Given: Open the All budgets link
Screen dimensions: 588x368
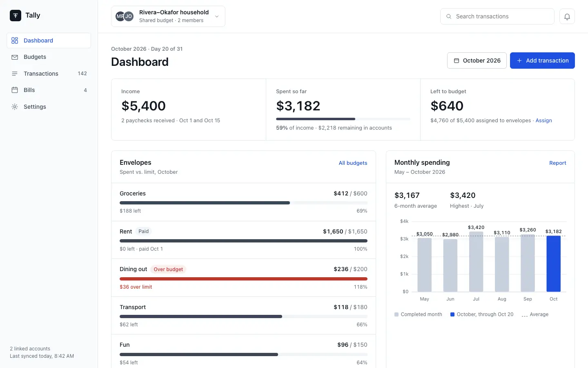Looking at the screenshot, I should point(353,163).
